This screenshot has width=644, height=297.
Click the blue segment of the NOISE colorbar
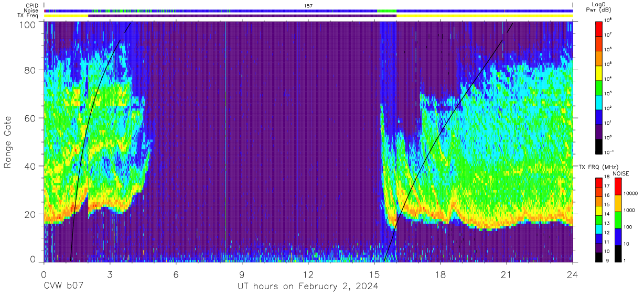point(618,237)
